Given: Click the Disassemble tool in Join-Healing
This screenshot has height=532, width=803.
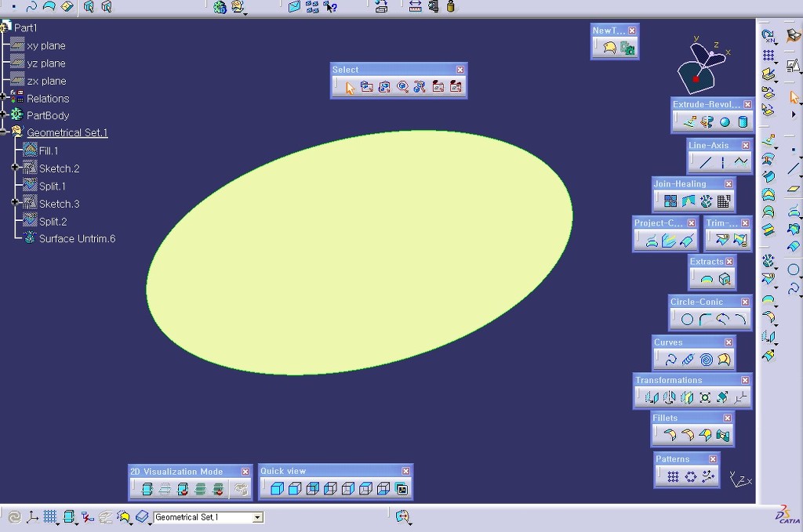Looking at the screenshot, I should click(x=724, y=201).
